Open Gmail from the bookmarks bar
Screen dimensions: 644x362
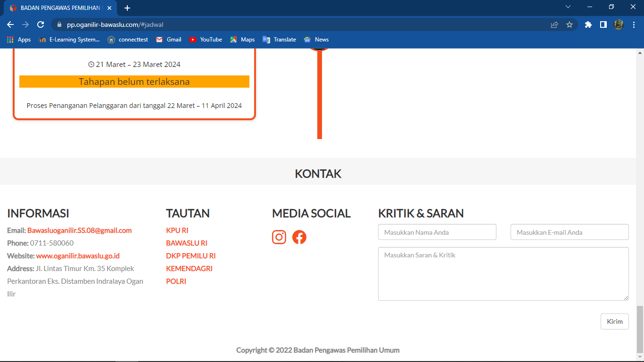[x=168, y=40]
